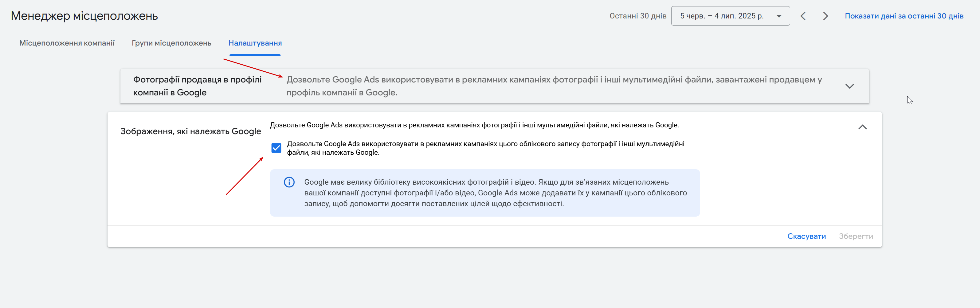Go to previous date period arrow
This screenshot has width=980, height=308.
tap(803, 16)
